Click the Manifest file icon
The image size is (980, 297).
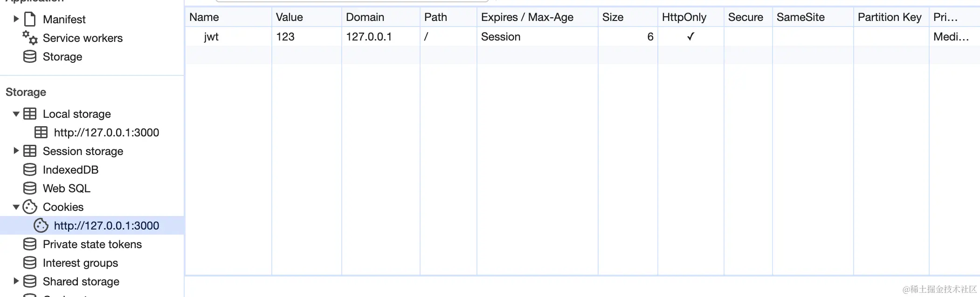point(30,19)
